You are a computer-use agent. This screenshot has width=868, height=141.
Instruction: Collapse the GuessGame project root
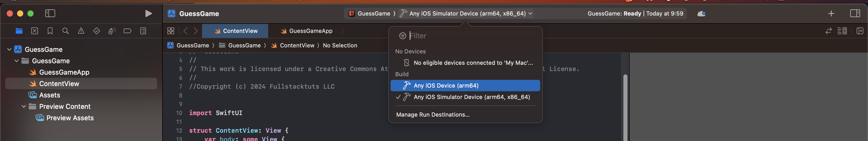click(x=9, y=50)
